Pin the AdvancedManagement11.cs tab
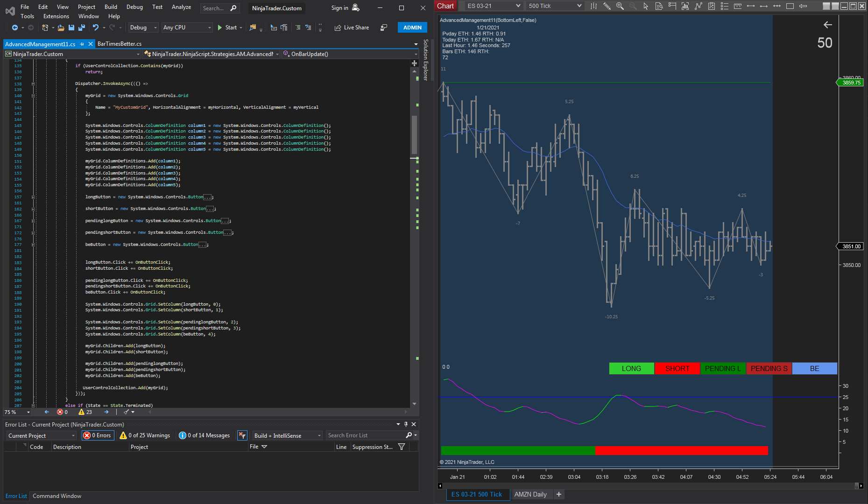 82,44
